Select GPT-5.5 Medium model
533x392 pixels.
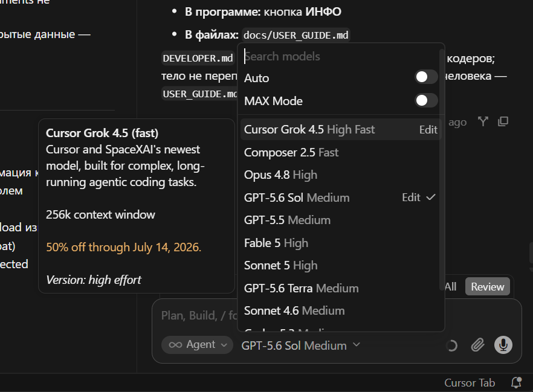pos(341,220)
